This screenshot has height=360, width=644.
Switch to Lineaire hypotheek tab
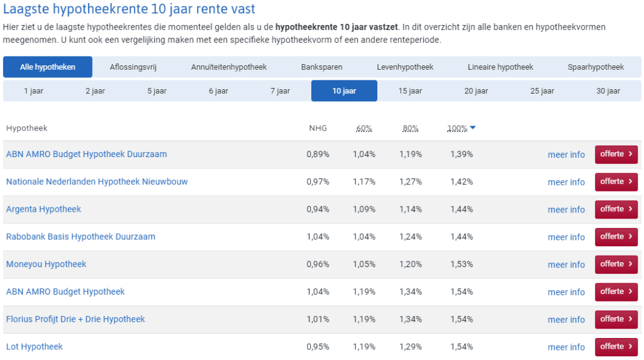pos(500,67)
